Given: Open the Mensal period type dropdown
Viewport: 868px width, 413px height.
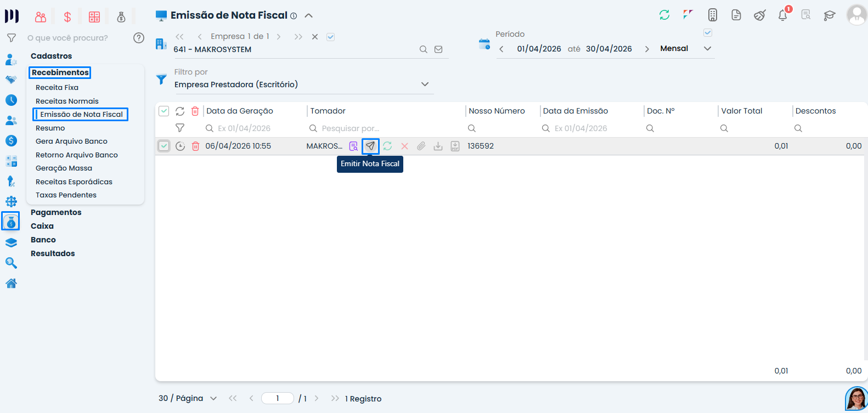Looking at the screenshot, I should coord(686,48).
